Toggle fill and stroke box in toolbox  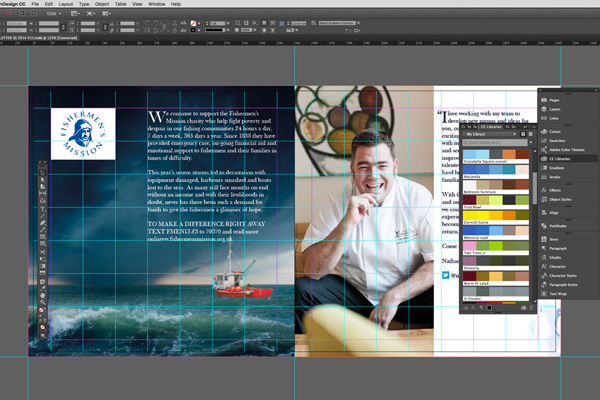(41, 310)
